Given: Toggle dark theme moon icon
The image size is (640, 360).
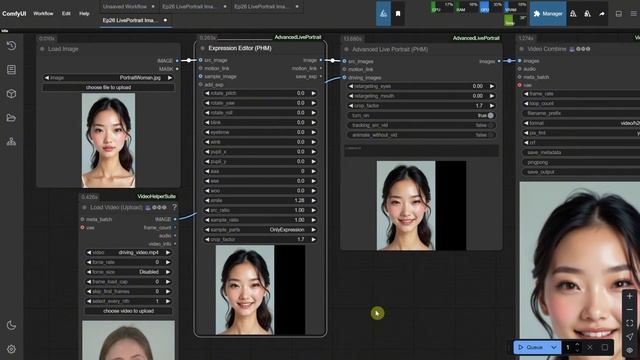Looking at the screenshot, I should pos(11,325).
